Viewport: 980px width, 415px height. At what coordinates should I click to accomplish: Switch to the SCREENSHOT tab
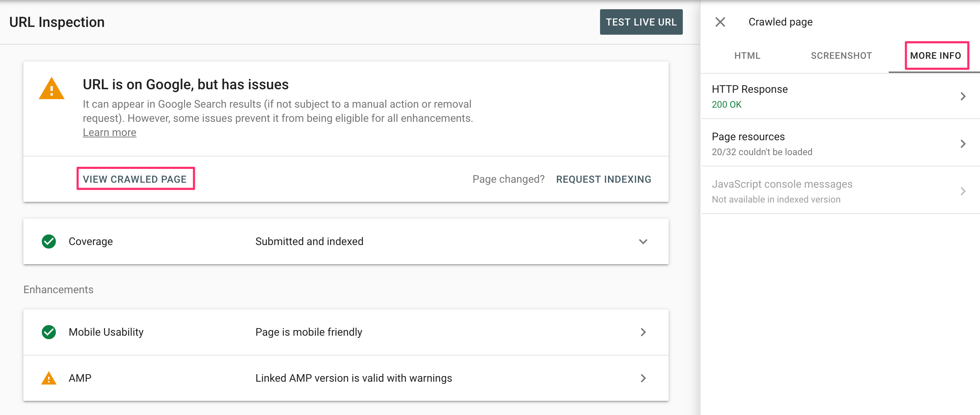(841, 56)
